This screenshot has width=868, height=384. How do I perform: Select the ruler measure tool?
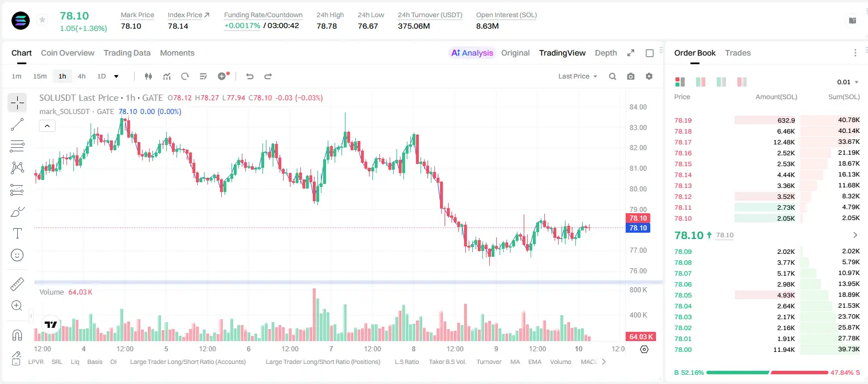click(x=17, y=284)
